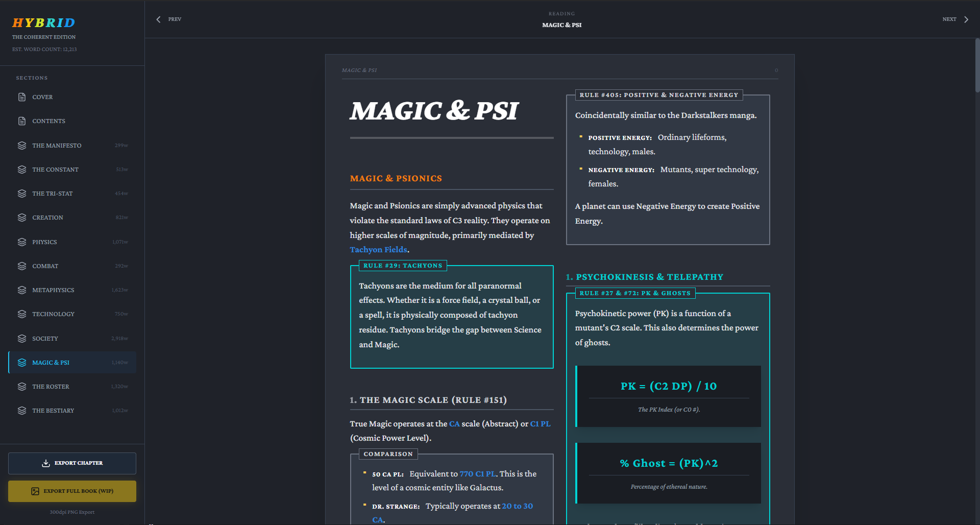Click the page scrollbar thumb on right
This screenshot has height=525, width=980.
point(977,65)
